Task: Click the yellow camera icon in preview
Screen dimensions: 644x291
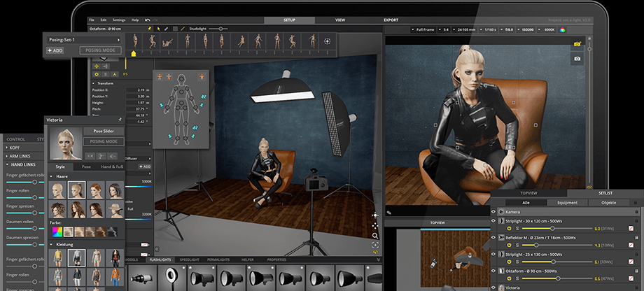Action: [577, 44]
